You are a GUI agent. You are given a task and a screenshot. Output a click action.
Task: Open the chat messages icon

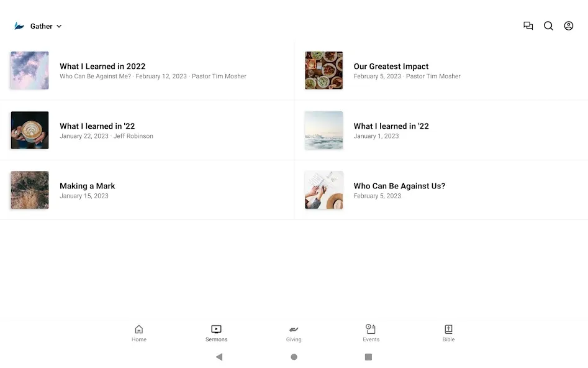tap(528, 25)
